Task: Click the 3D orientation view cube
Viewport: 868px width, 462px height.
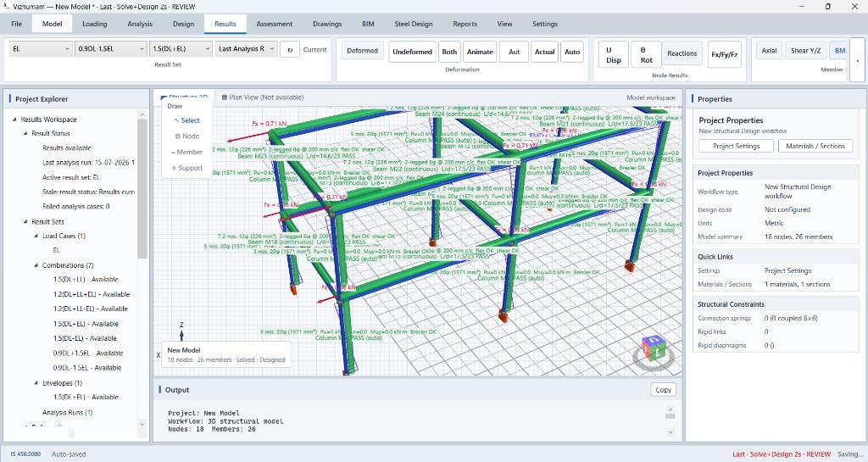Action: (x=654, y=349)
